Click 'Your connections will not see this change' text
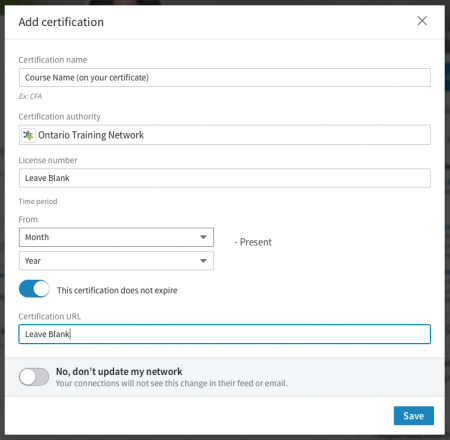450x440 pixels. [x=172, y=383]
